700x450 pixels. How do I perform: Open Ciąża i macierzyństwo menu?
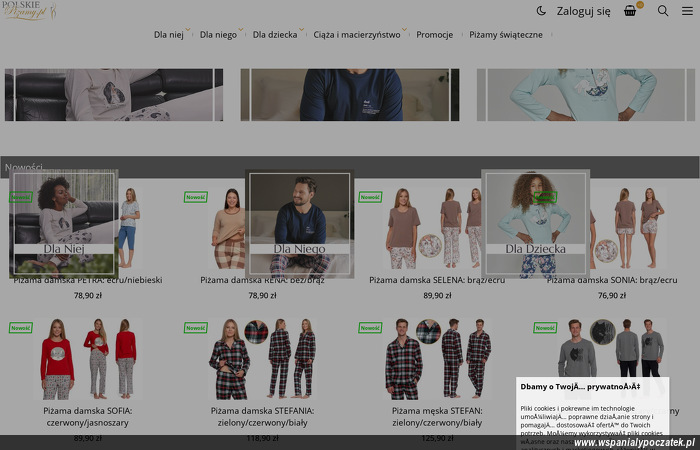(357, 34)
